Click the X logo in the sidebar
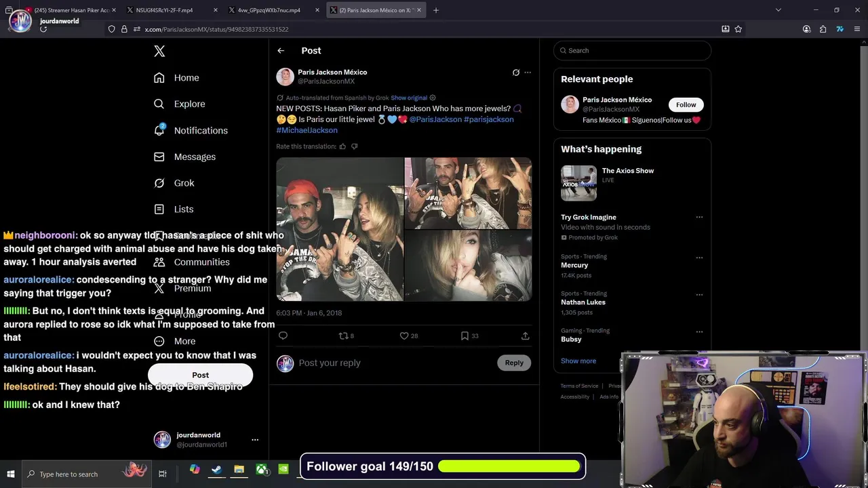This screenshot has width=868, height=488. click(159, 52)
